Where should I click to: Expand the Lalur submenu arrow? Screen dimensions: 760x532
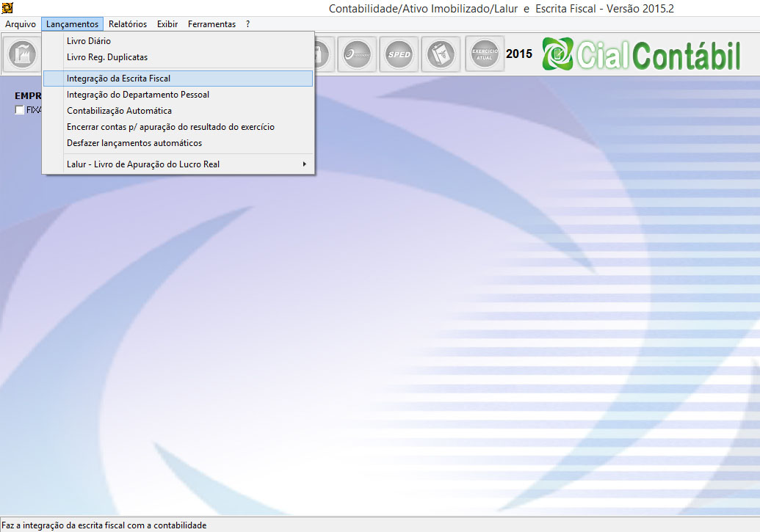(305, 164)
